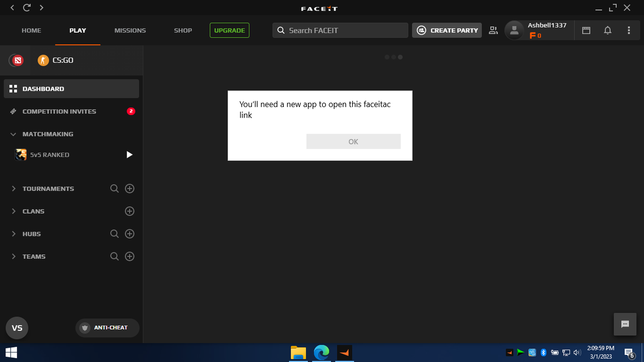Screen dimensions: 644x362
Task: Open the taskbar clock and date
Action: click(x=600, y=352)
